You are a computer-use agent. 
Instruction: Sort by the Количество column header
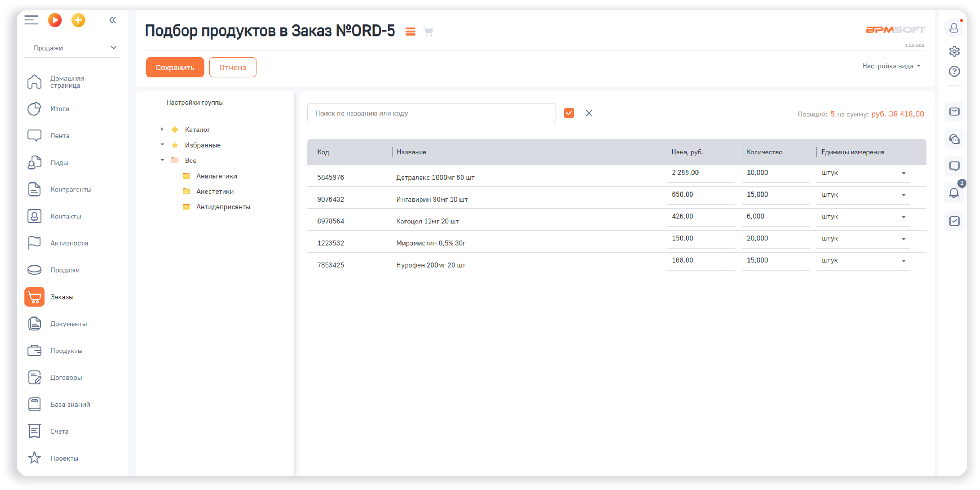[764, 152]
